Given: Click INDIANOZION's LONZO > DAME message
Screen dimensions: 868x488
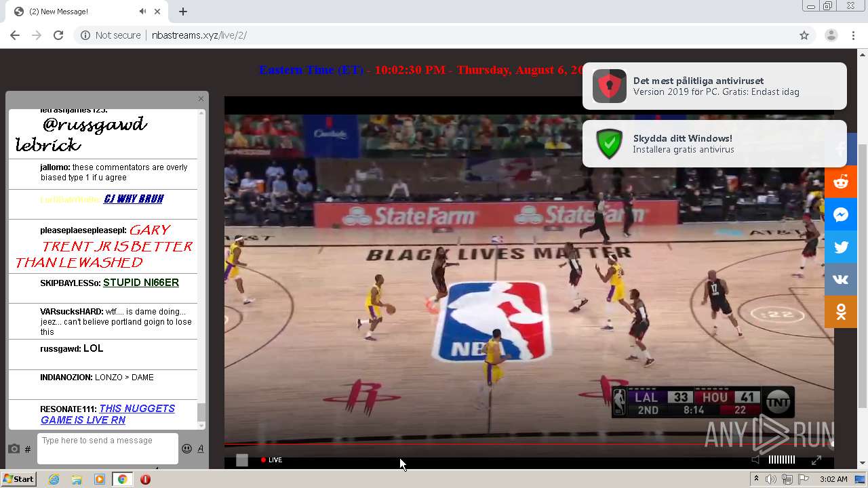Looking at the screenshot, I should (x=124, y=377).
